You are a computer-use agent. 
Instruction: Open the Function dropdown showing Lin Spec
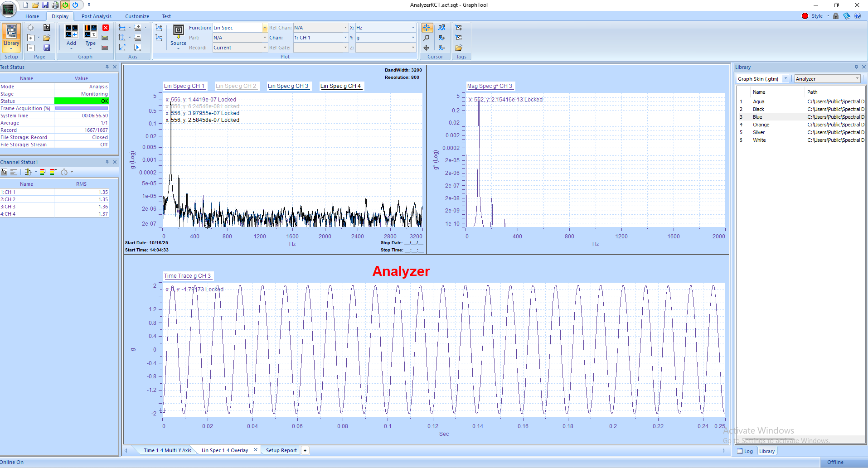(265, 27)
